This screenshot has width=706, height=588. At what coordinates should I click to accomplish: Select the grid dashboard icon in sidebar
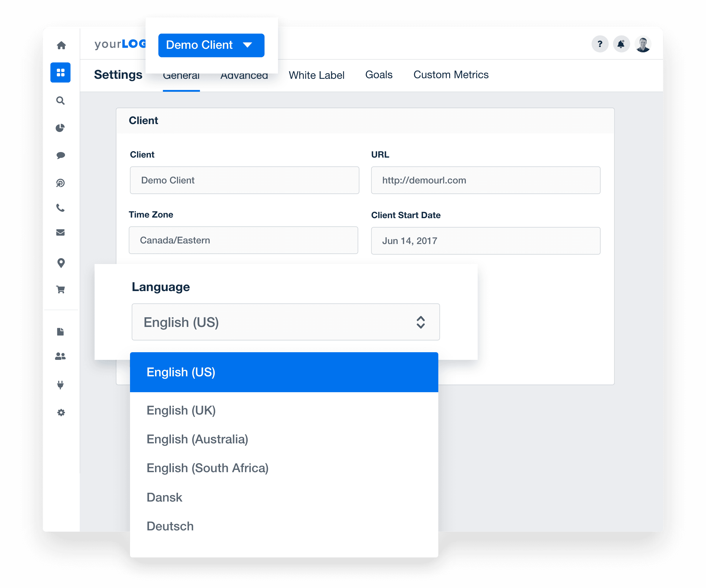pos(61,72)
